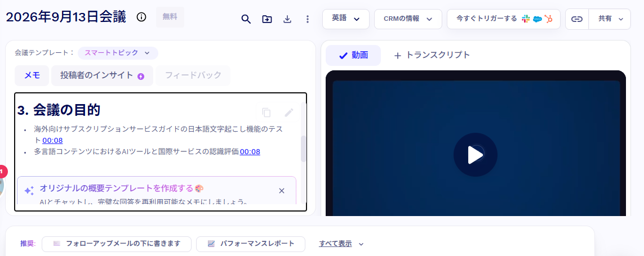Change スマートトピック meeting template
This screenshot has height=256, width=644.
point(118,53)
